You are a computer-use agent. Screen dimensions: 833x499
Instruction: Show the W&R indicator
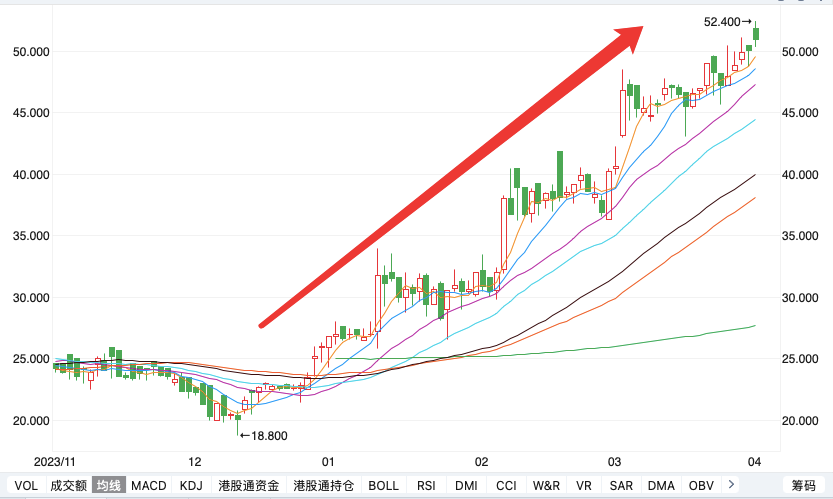coord(546,486)
